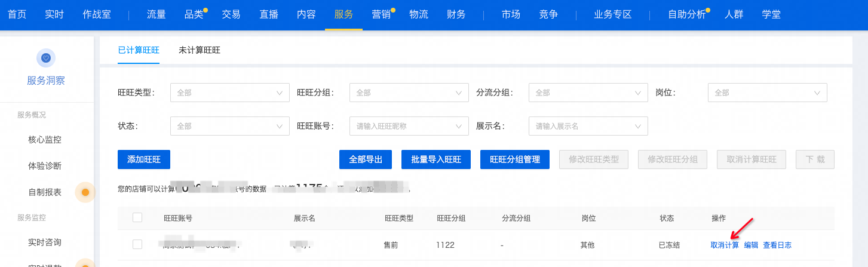
Task: Click the 旺旺分组管理 button
Action: coord(515,159)
